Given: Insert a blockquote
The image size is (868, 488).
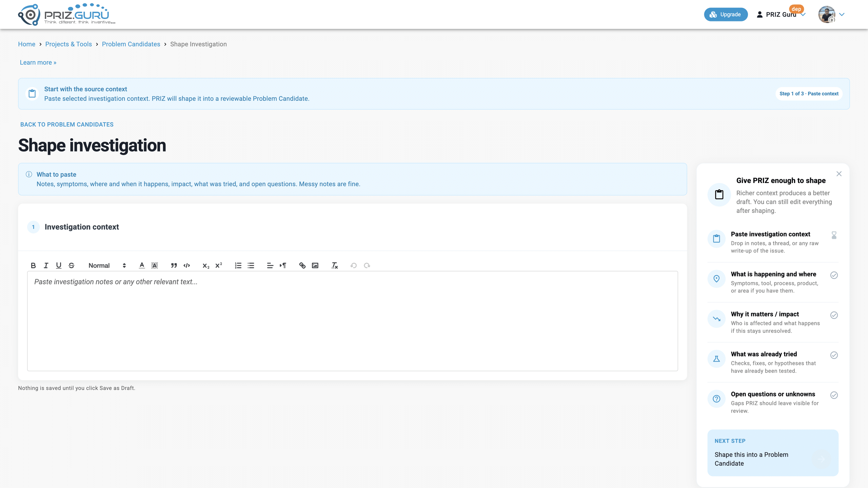Looking at the screenshot, I should [174, 265].
